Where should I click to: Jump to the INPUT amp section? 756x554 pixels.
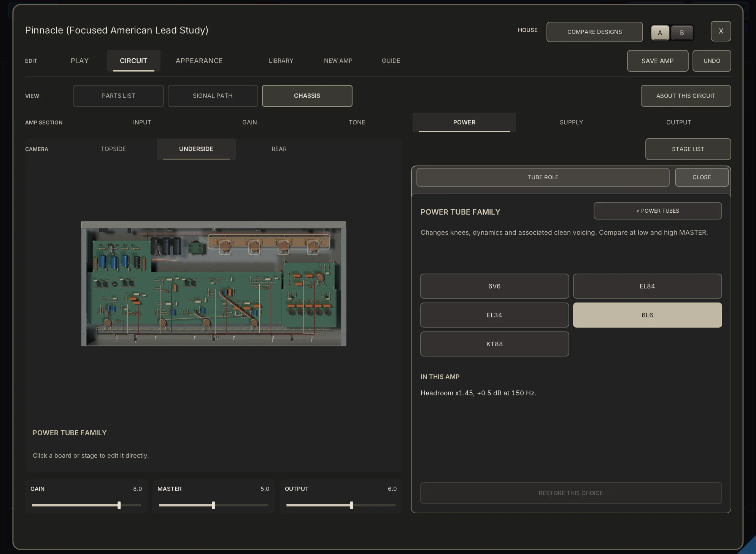point(142,123)
